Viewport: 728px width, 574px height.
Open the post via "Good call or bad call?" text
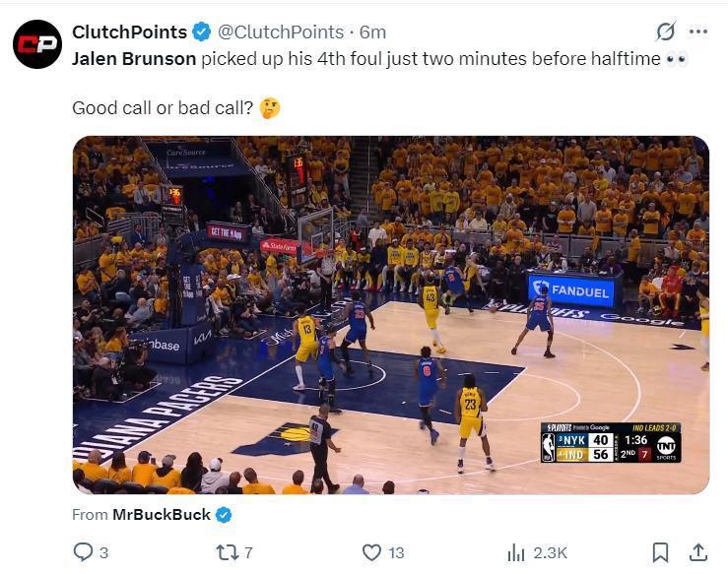[x=163, y=107]
